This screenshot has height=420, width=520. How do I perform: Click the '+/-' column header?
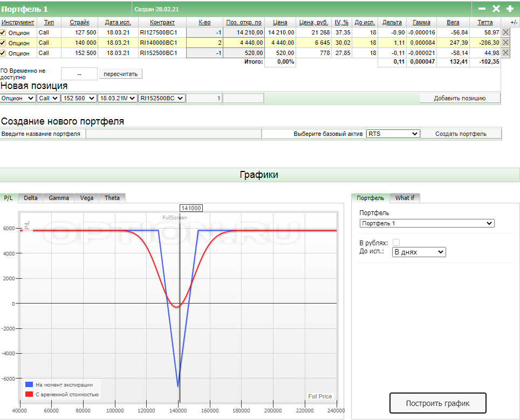pyautogui.click(x=514, y=22)
